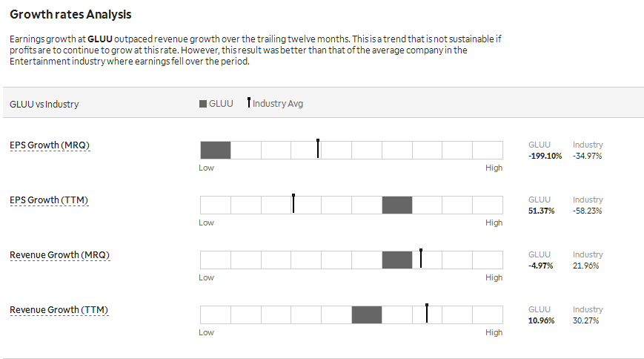Viewport: 644px width, 359px height.
Task: Click the gray GLUU bar in Revenue Growth (TTM)
Action: point(367,314)
